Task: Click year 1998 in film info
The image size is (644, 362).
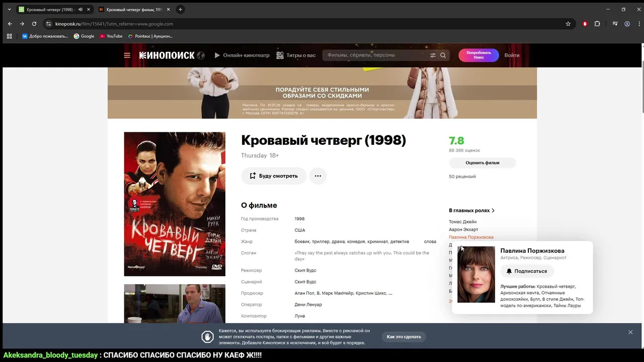Action: point(299,219)
